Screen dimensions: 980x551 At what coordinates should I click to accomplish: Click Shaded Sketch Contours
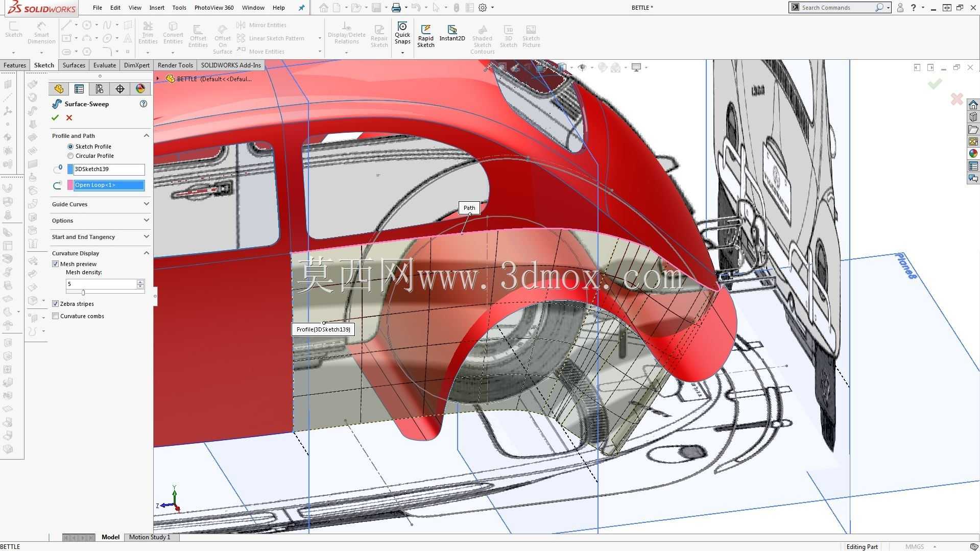tap(482, 39)
